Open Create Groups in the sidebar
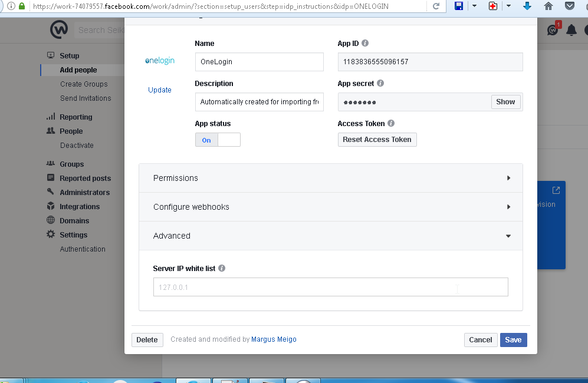 [x=84, y=84]
